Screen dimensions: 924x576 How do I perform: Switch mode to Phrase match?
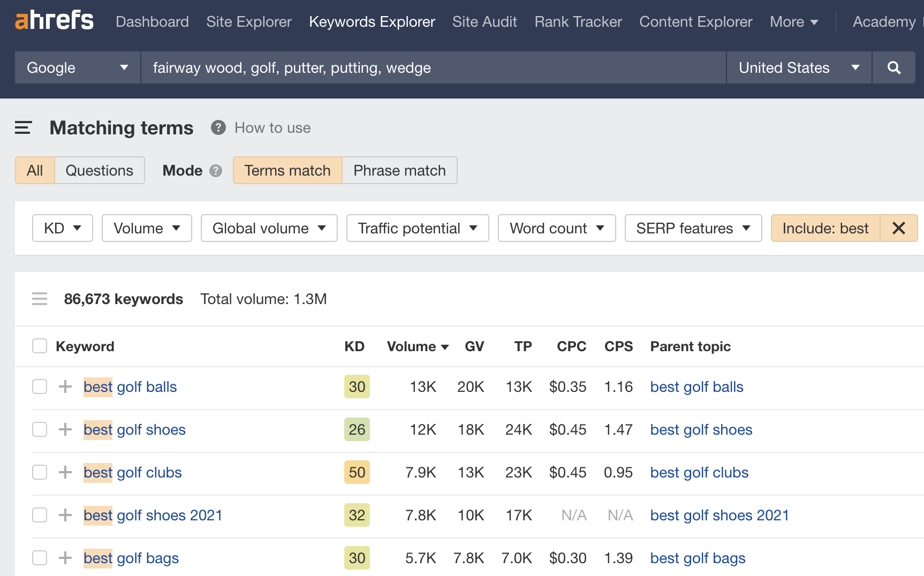click(399, 170)
